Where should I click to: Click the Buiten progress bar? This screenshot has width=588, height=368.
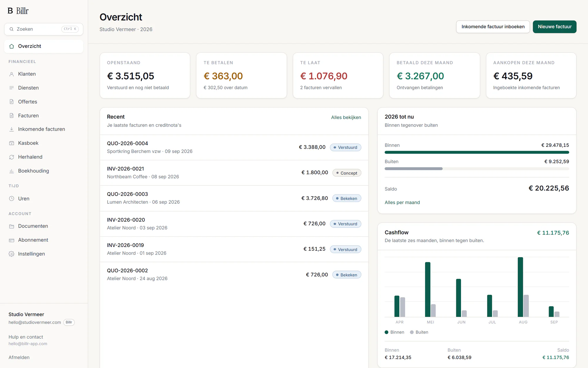coord(477,169)
